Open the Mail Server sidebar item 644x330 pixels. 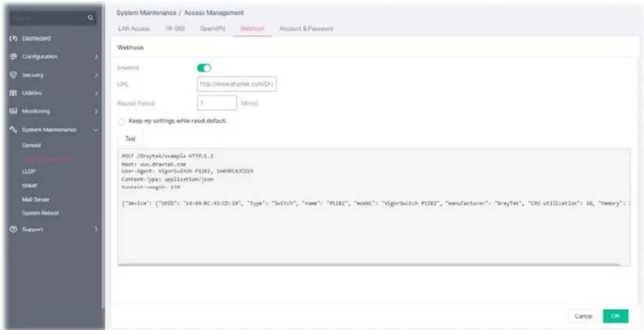(36, 200)
